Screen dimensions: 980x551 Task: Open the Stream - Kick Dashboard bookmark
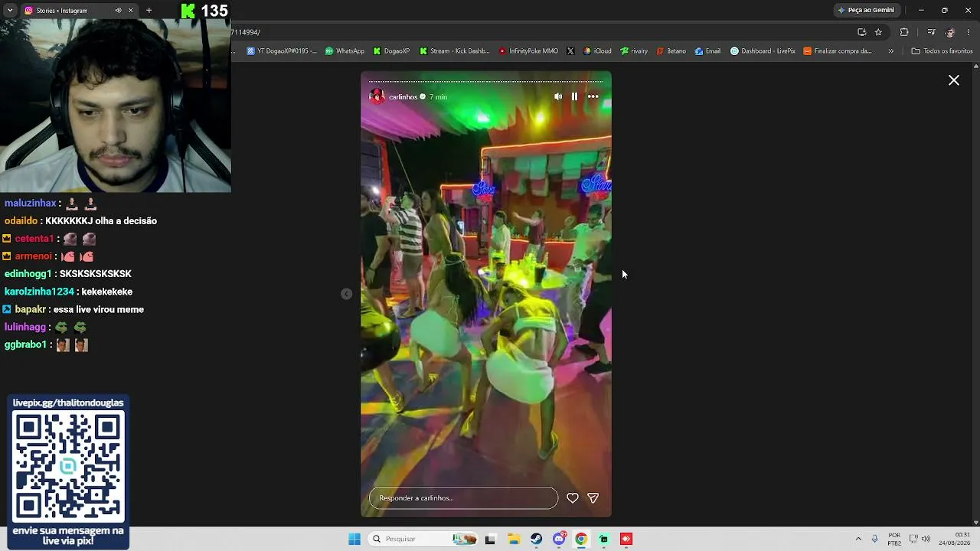tap(454, 51)
